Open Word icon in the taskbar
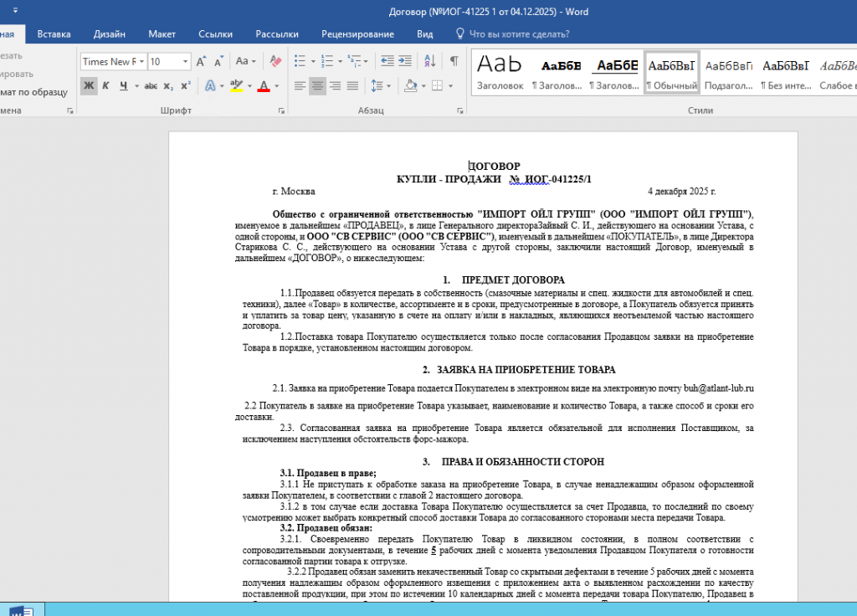The width and height of the screenshot is (857, 616). tap(22, 610)
